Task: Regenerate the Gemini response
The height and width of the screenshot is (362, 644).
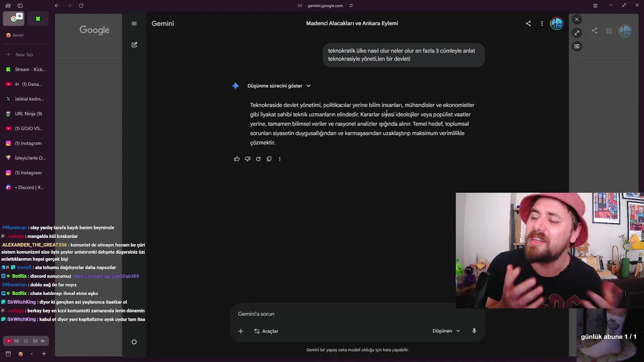Action: click(x=258, y=159)
